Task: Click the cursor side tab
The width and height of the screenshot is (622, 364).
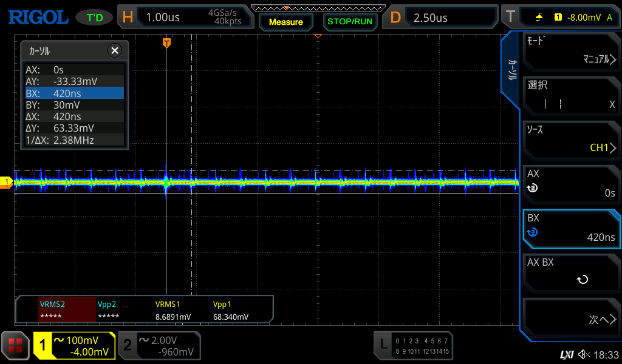Action: click(x=511, y=70)
